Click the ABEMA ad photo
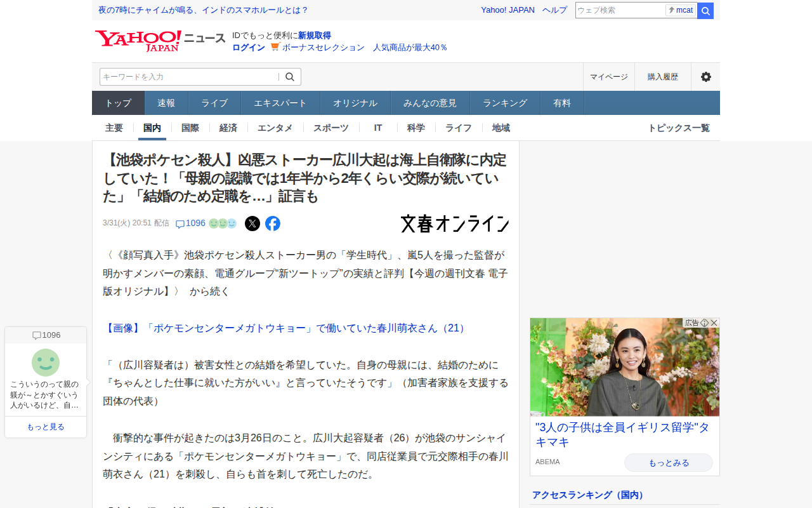The height and width of the screenshot is (508, 812). [x=625, y=367]
